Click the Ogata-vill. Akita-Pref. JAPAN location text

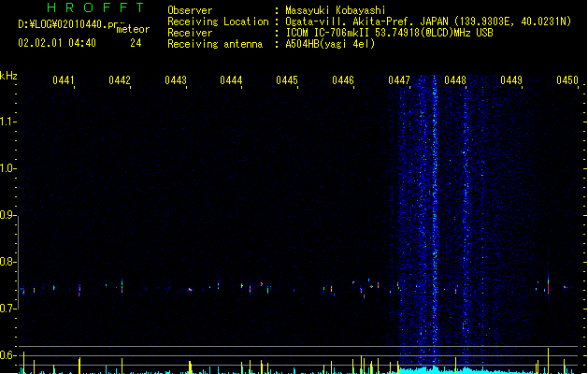428,22
